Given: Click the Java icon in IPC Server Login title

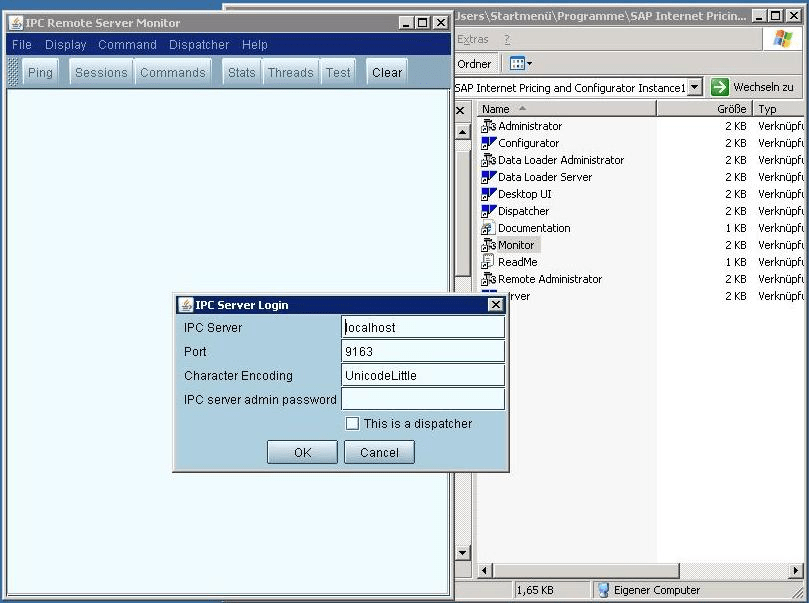Looking at the screenshot, I should click(186, 305).
